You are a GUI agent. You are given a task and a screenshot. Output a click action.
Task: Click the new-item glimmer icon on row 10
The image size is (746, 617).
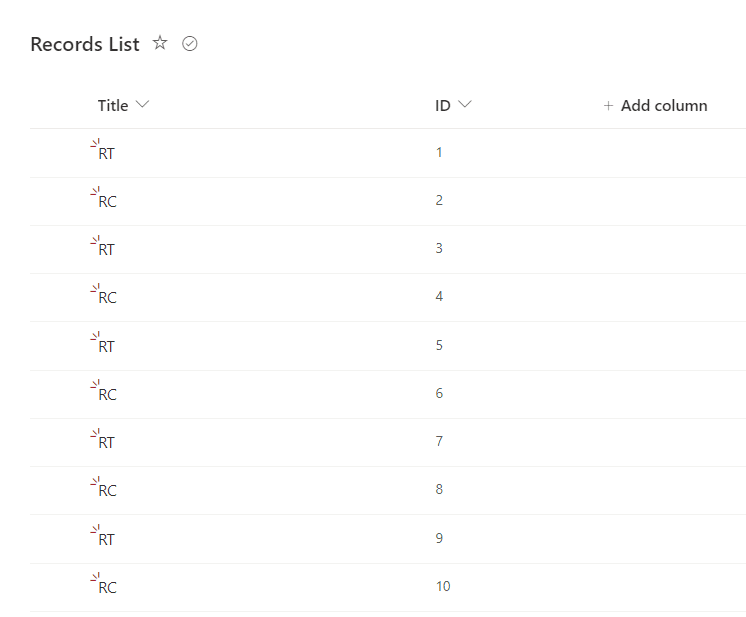pos(95,579)
